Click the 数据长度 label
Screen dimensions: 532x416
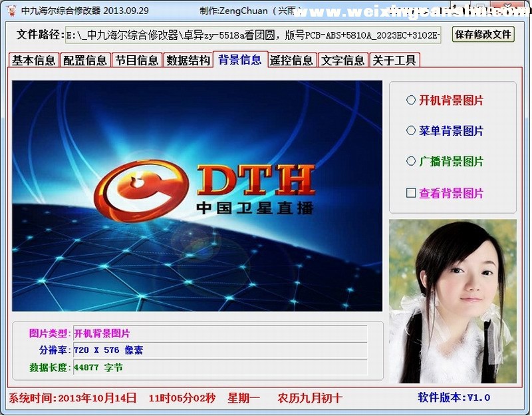pyautogui.click(x=49, y=367)
